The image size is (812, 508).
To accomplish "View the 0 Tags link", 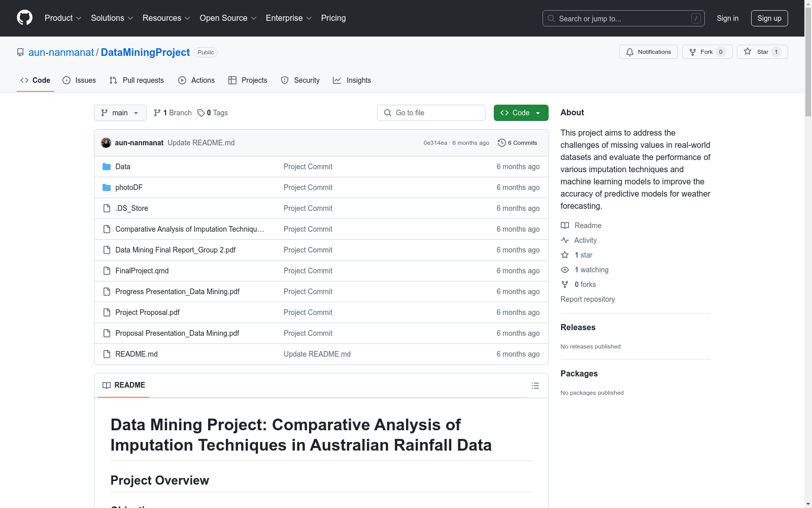I will pos(213,113).
